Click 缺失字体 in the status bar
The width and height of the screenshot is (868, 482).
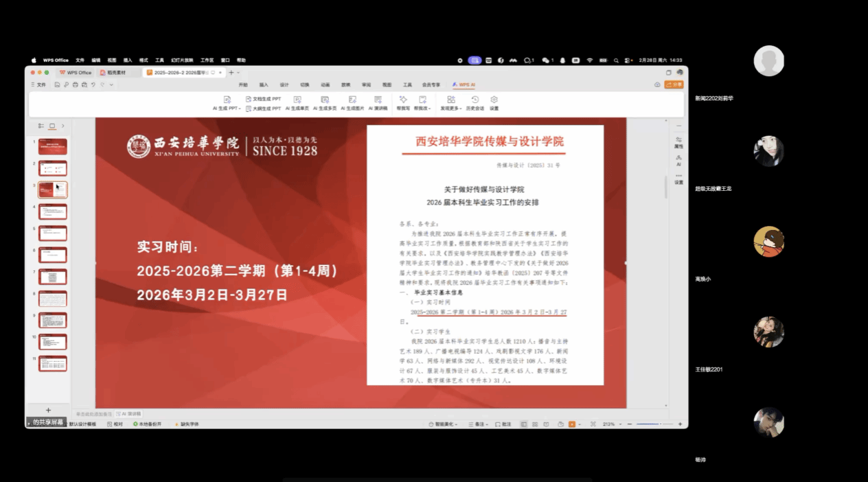click(x=187, y=424)
